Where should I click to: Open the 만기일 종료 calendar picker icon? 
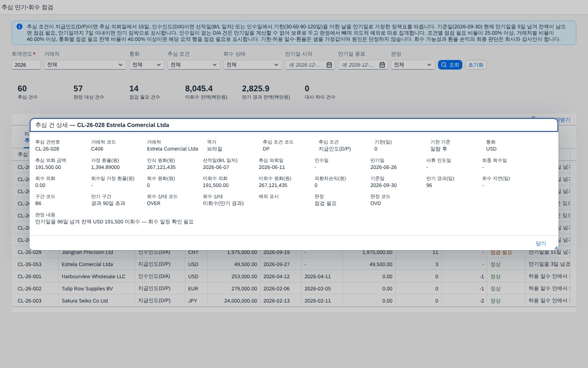(x=382, y=65)
